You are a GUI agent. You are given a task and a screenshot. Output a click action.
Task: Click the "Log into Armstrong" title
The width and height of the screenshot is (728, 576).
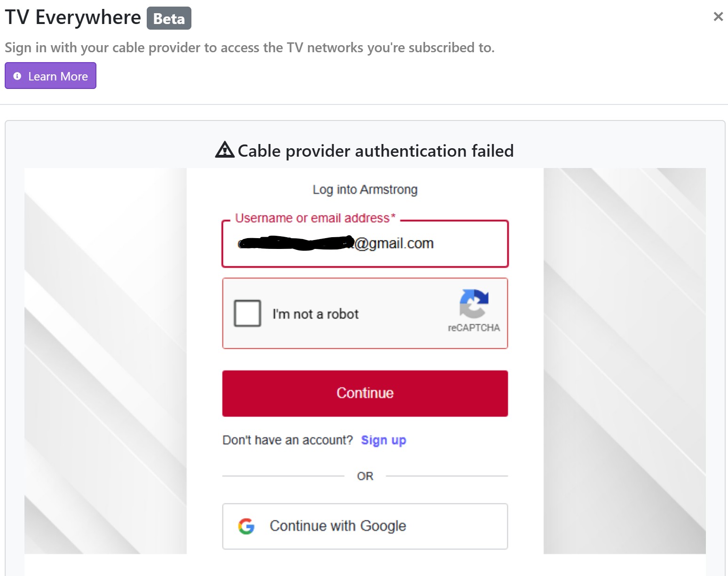[x=365, y=190]
